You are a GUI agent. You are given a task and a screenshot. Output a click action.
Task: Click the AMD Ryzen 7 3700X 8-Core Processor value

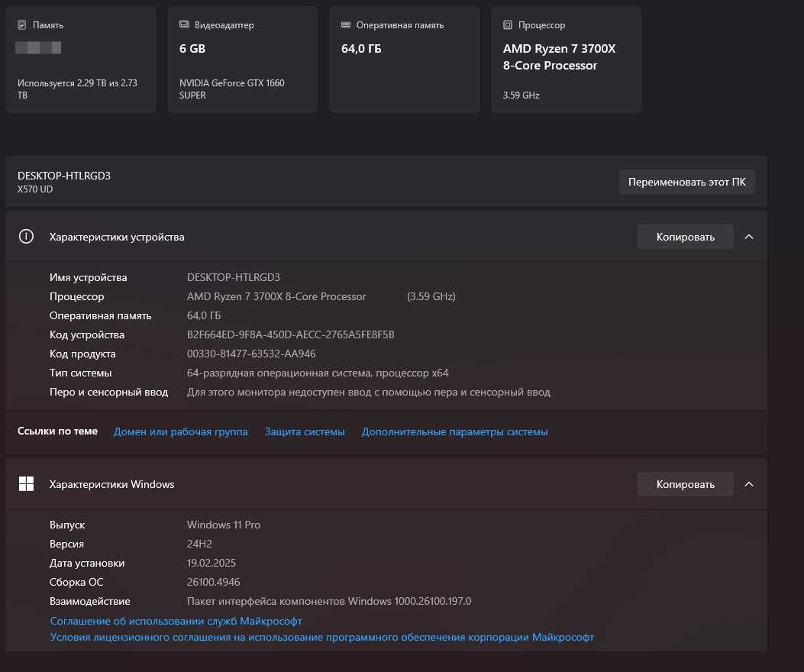pos(276,296)
